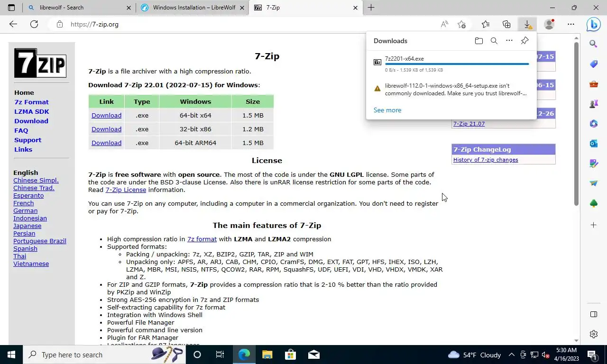
Task: Open sidebar Tools briefcase icon
Action: coord(594,84)
